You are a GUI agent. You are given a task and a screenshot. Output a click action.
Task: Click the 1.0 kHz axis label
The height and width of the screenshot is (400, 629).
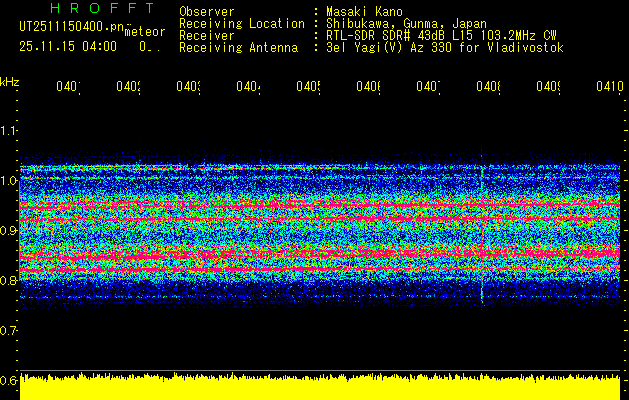coord(8,181)
